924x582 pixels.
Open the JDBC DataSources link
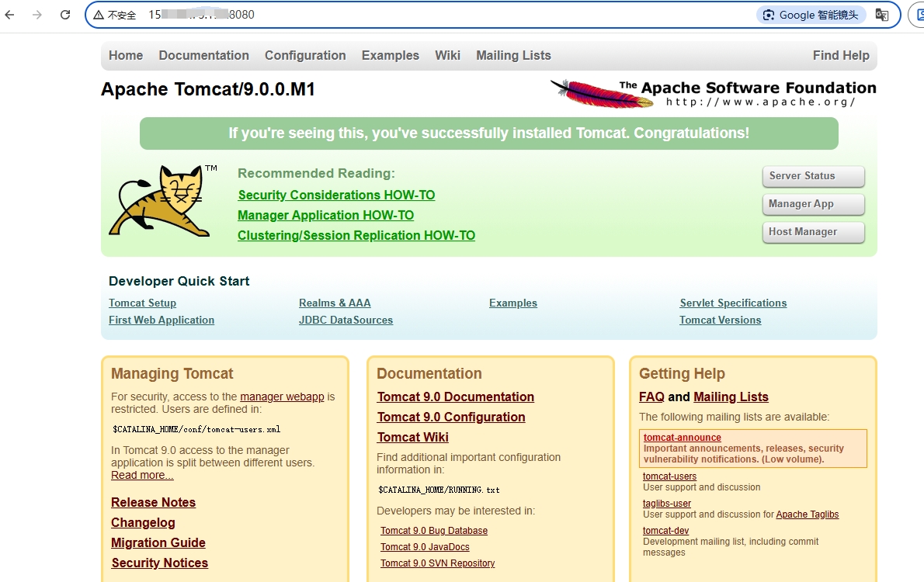(x=346, y=320)
